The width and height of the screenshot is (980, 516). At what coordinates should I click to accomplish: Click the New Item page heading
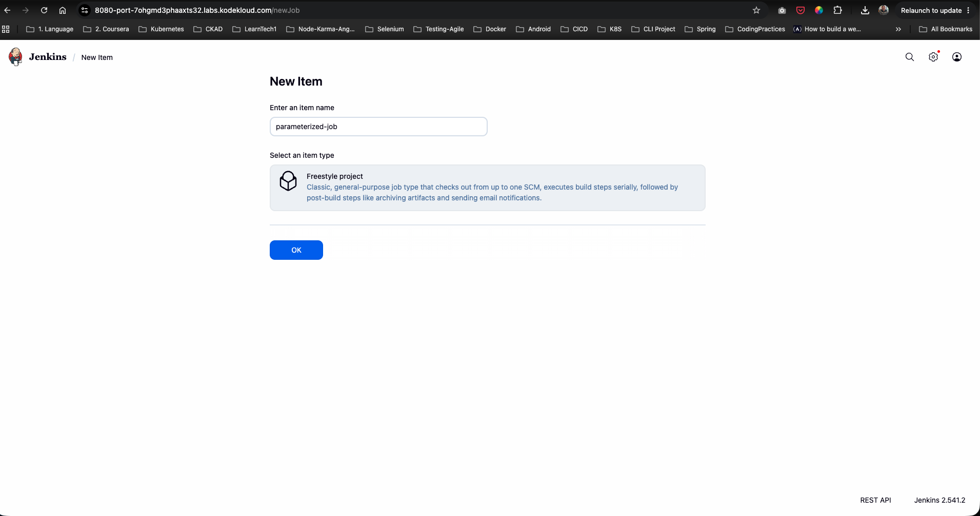(x=296, y=81)
